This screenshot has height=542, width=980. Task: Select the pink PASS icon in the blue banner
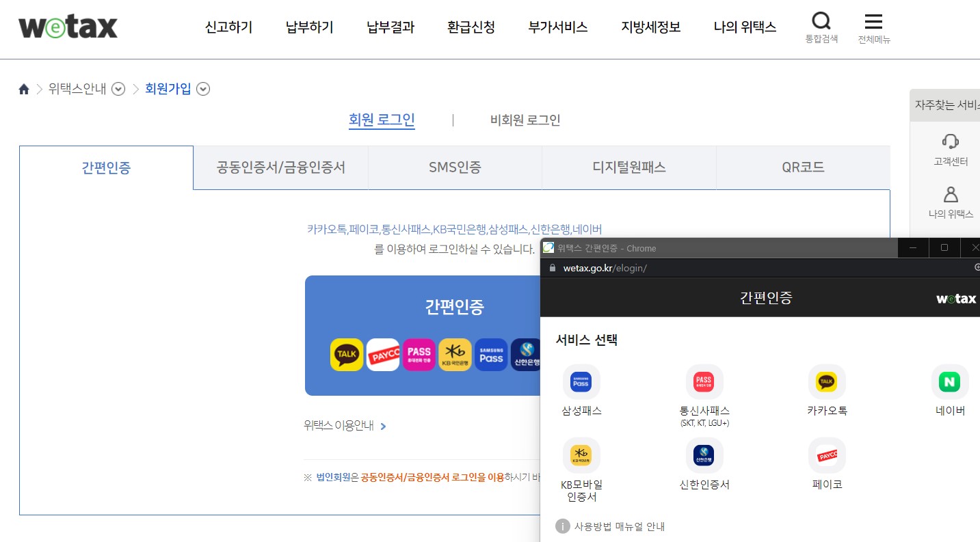point(419,355)
